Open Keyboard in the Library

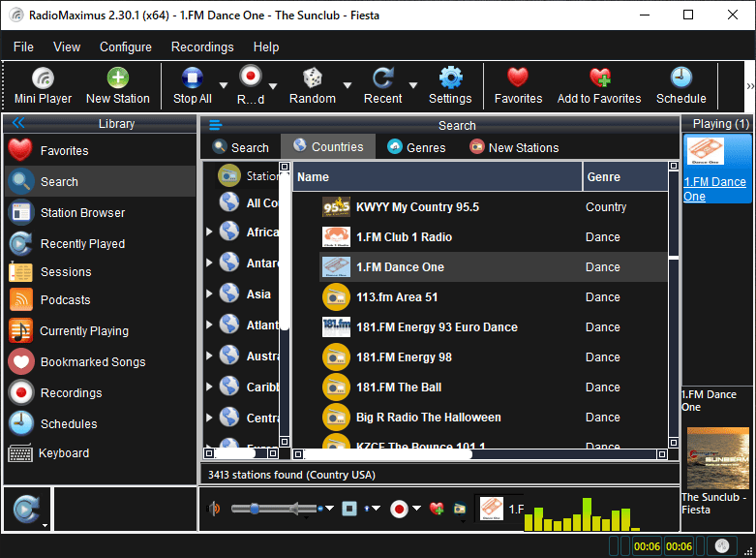100,452
